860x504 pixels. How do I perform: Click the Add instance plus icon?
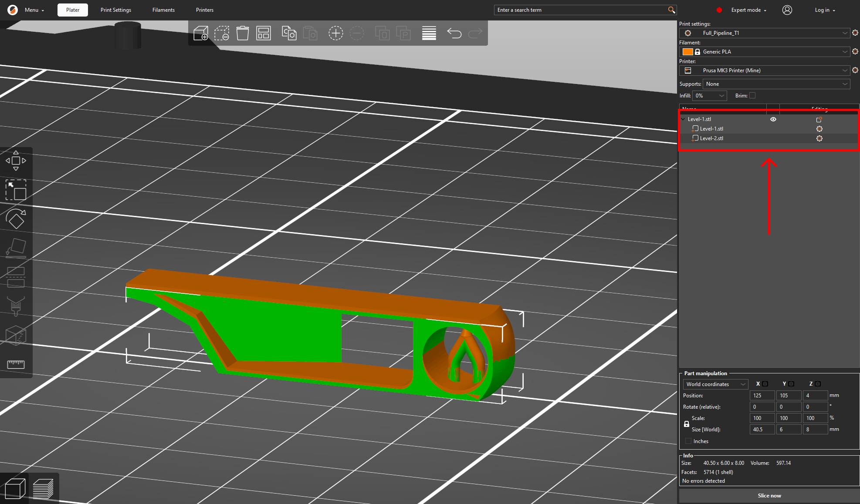(336, 33)
